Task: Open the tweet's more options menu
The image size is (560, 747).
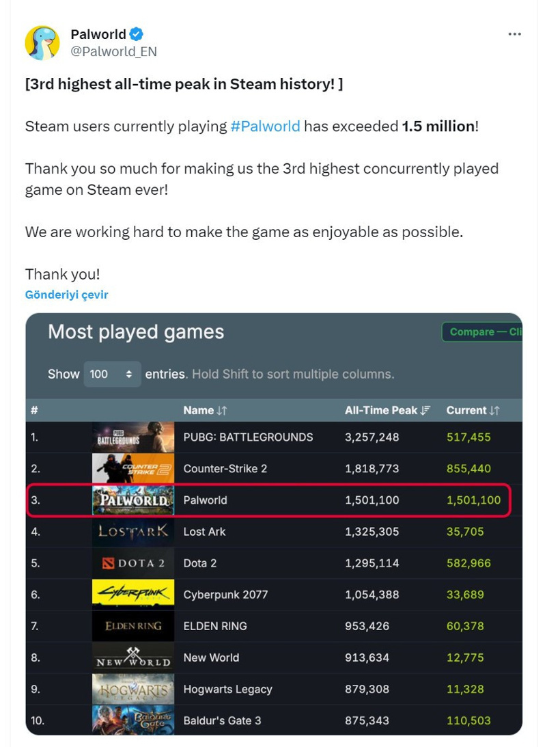Action: pyautogui.click(x=514, y=33)
